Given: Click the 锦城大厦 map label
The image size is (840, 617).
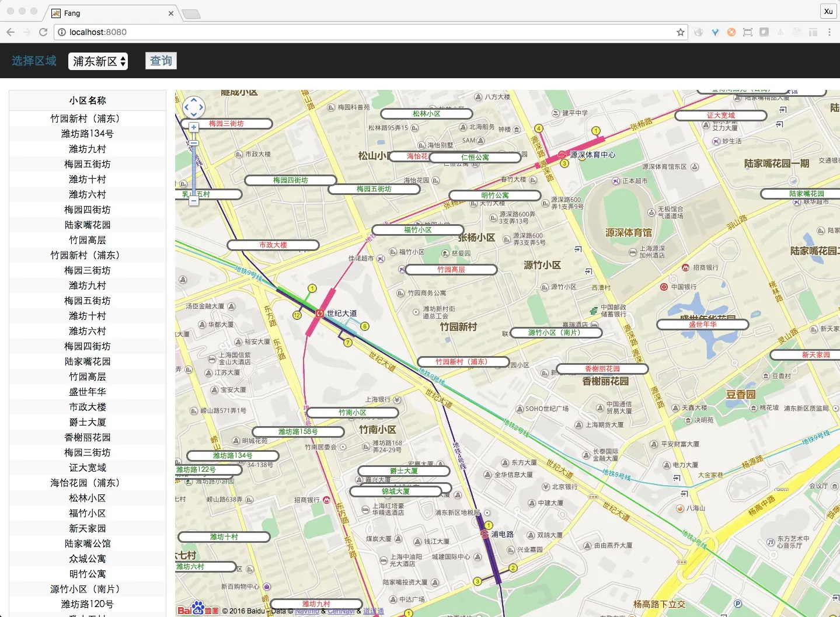Looking at the screenshot, I should click(x=396, y=491).
